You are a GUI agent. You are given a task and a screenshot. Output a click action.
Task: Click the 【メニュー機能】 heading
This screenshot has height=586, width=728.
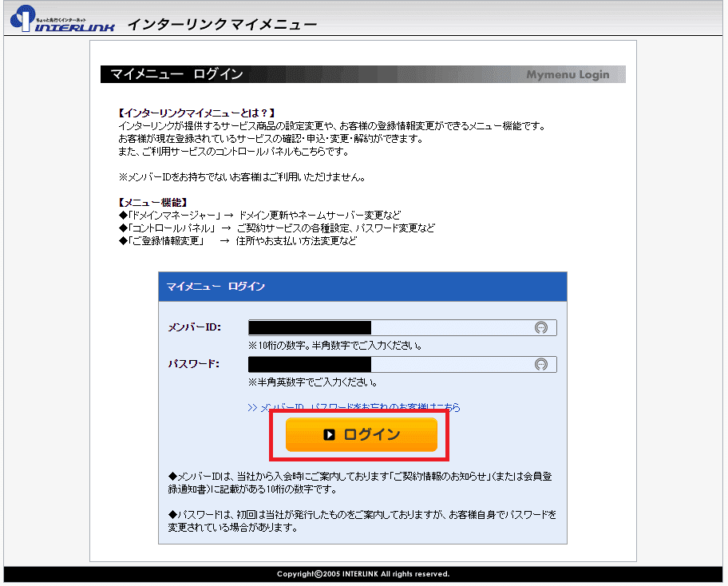coord(152,203)
